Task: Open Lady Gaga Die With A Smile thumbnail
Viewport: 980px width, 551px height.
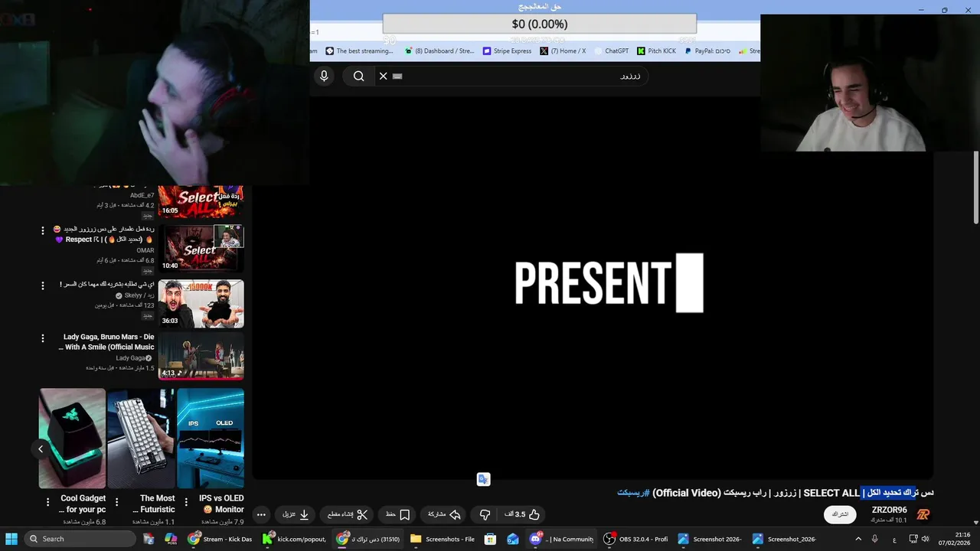Action: pyautogui.click(x=201, y=357)
